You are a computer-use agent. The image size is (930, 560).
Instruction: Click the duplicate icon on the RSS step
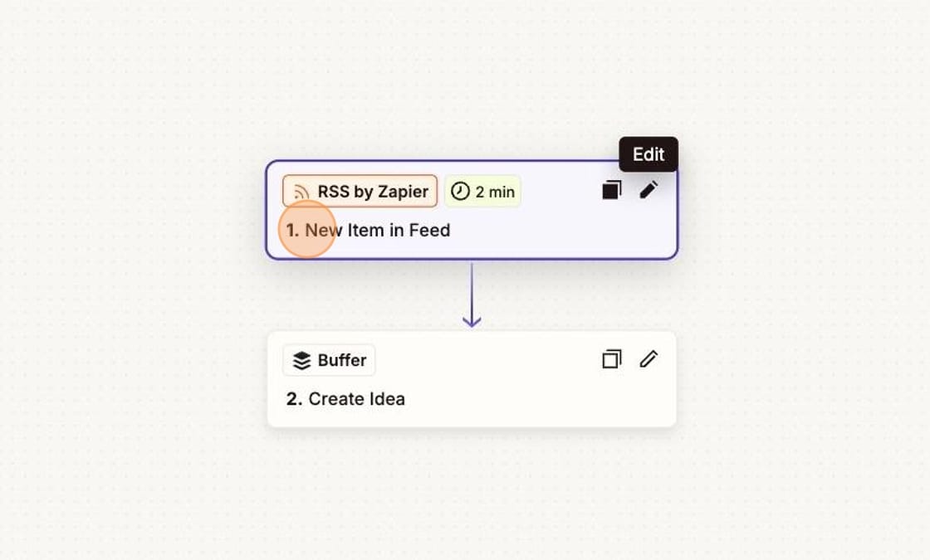(x=611, y=189)
